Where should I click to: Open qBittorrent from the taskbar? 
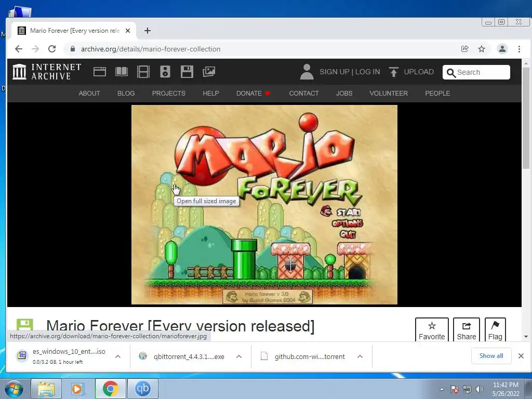(x=142, y=389)
